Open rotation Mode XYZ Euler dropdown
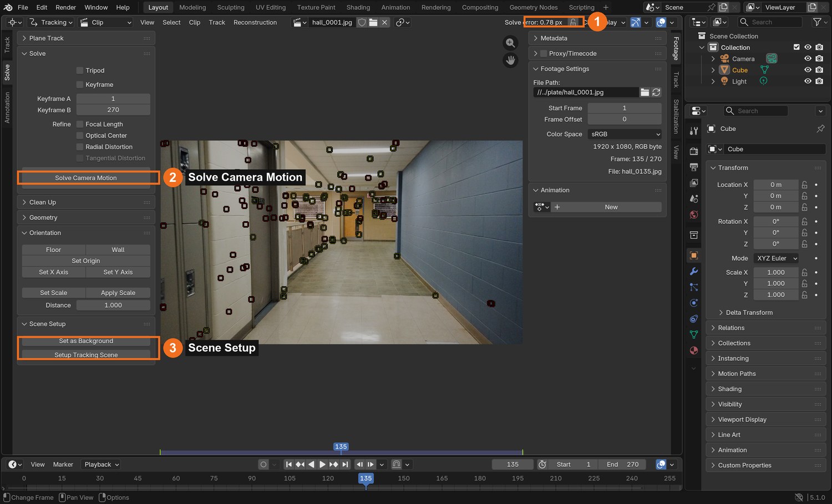The height and width of the screenshot is (504, 832). (x=777, y=258)
